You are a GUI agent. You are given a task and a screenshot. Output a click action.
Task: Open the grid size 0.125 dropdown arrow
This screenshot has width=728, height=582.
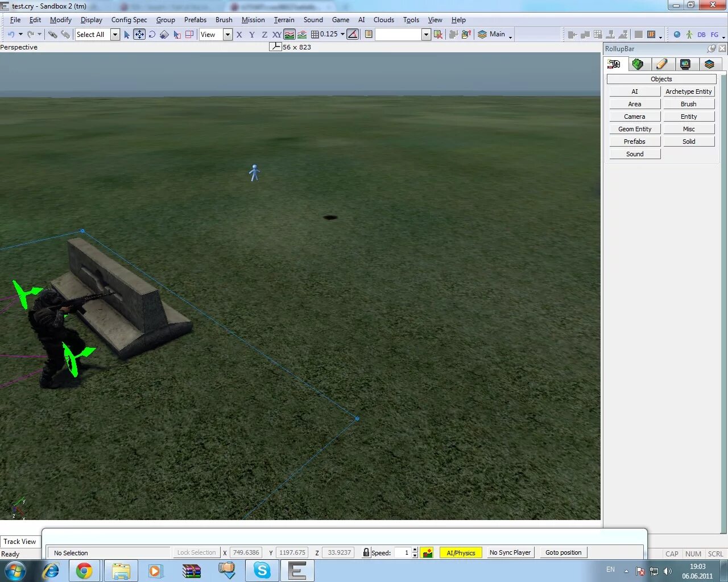point(342,34)
